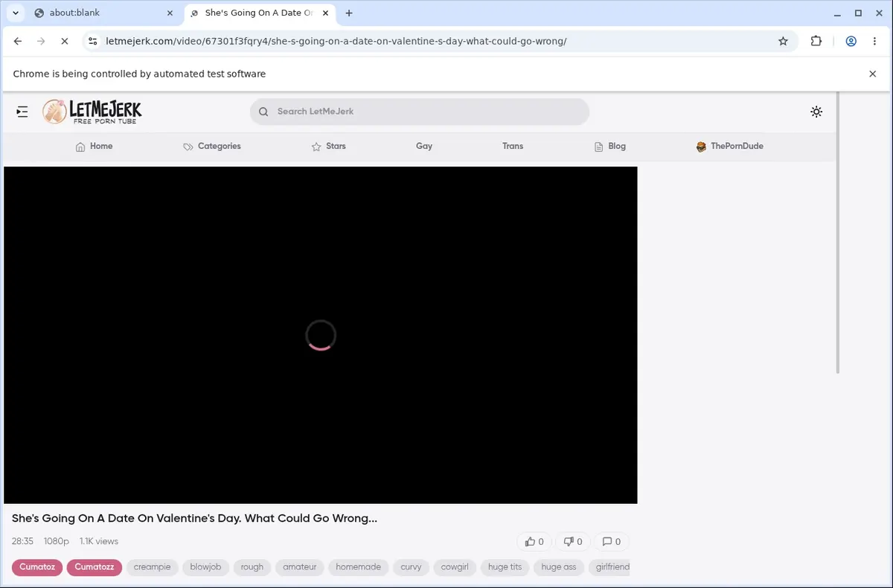Switch to the about:blank tab
Screen dimensions: 893x588
coord(103,13)
